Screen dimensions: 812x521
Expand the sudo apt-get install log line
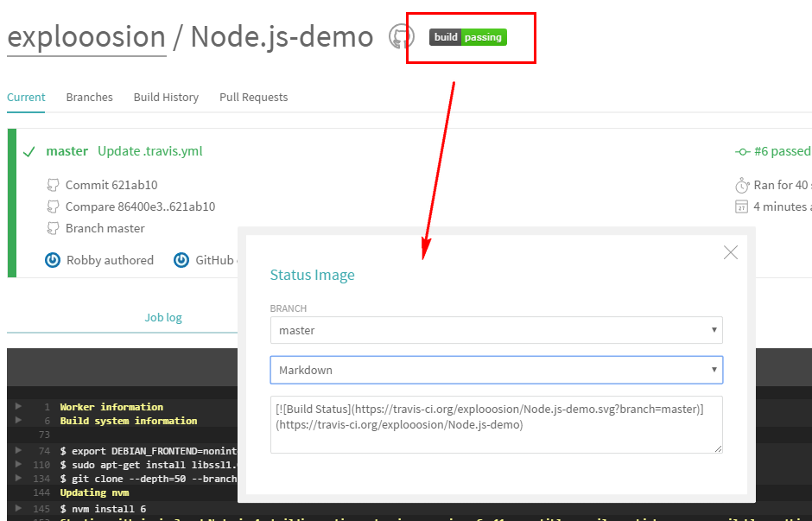tap(18, 464)
